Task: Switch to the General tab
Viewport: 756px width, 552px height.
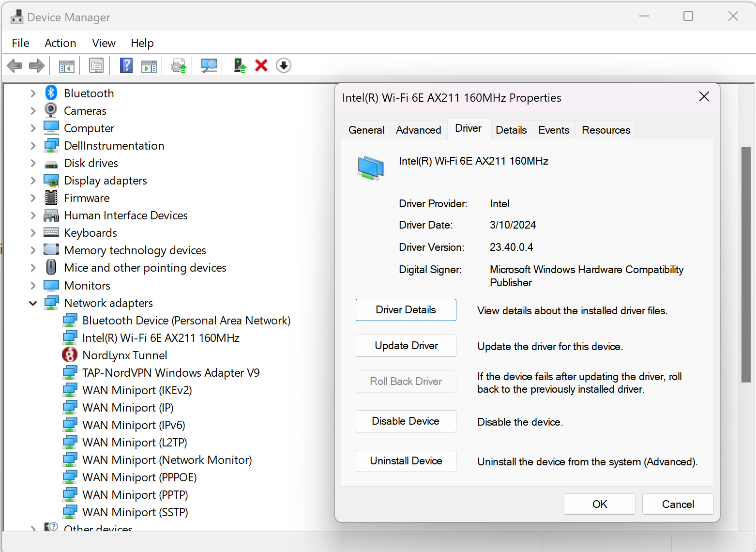Action: pyautogui.click(x=366, y=130)
